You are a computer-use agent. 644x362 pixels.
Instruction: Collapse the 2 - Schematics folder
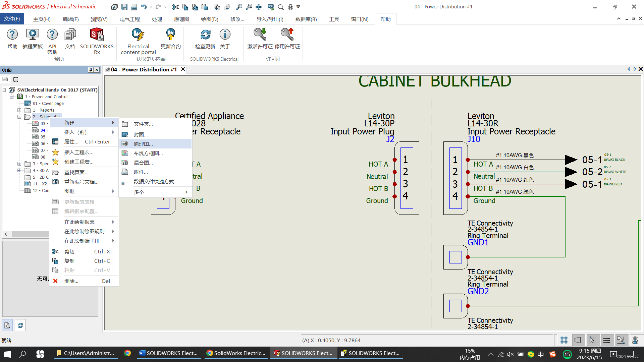tap(19, 117)
